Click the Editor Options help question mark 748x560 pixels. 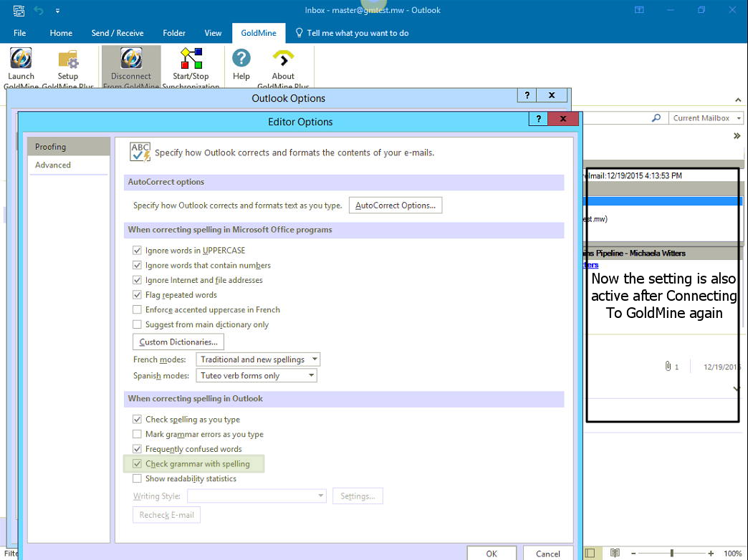click(x=537, y=119)
